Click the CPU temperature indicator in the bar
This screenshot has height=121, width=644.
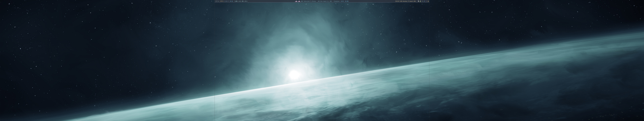click(217, 1)
